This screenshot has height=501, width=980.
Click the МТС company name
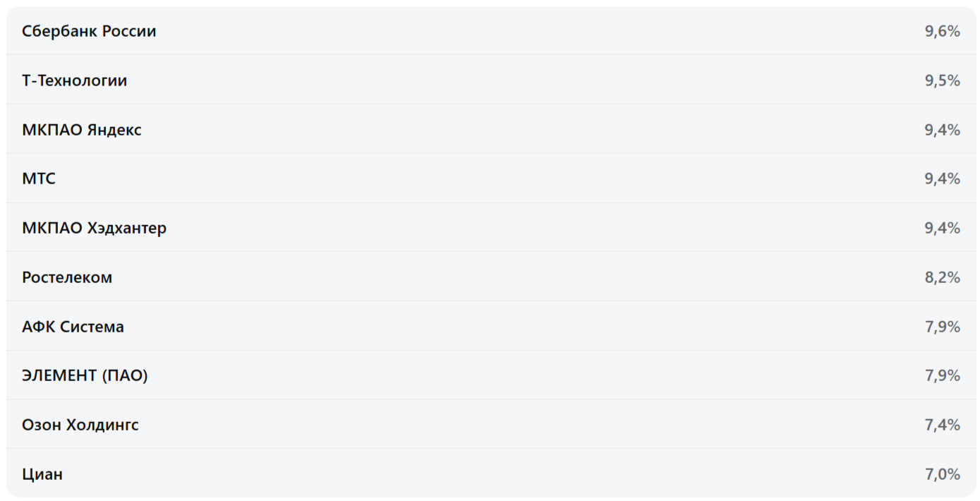click(x=39, y=179)
